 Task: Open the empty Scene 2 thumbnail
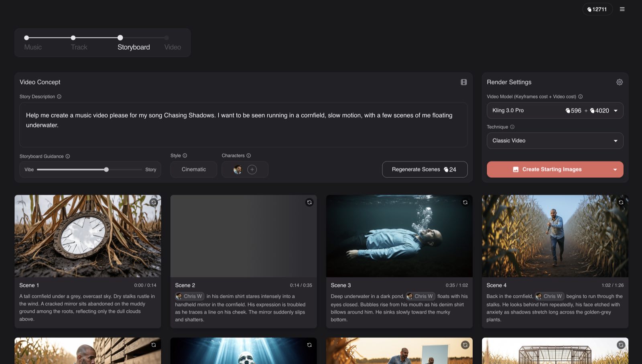coord(244,236)
